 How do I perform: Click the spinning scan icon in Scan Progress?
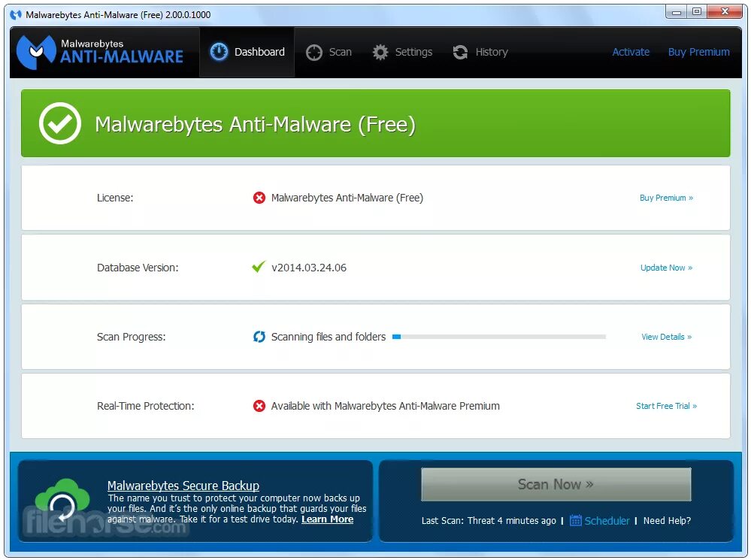coord(259,337)
